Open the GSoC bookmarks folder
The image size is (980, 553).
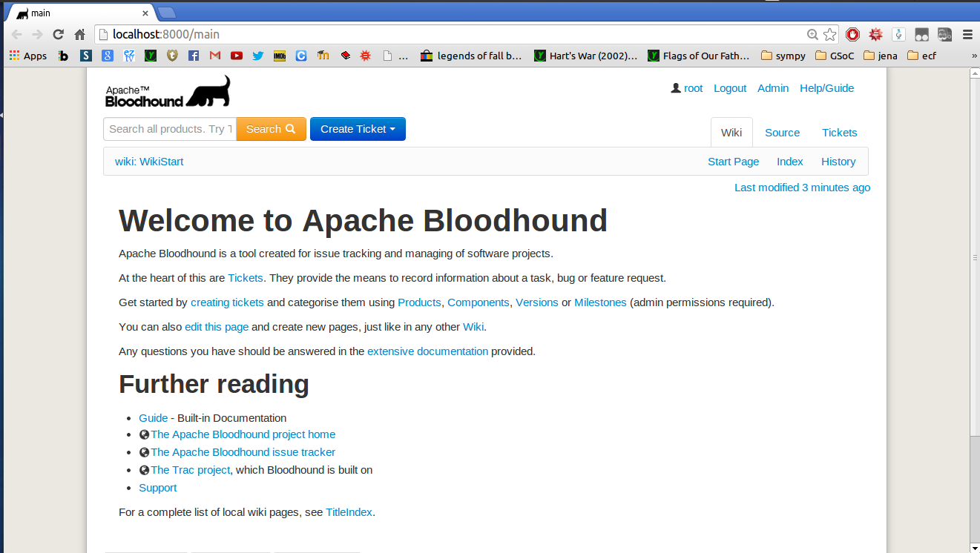point(835,56)
